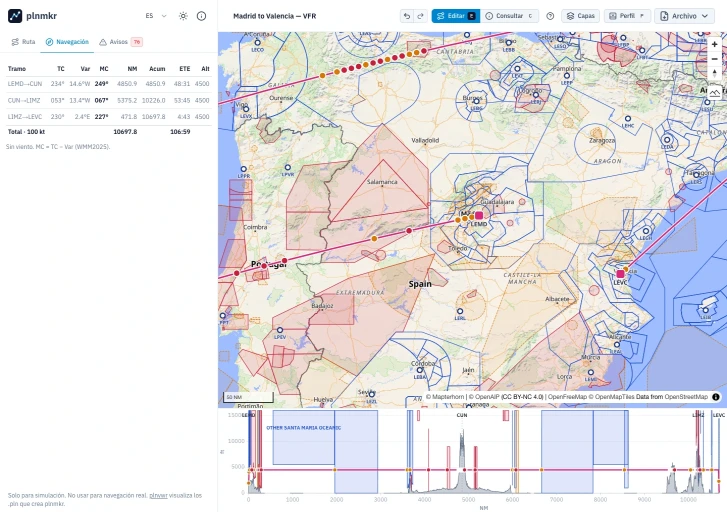Click the LEVC waypoint square on map

click(620, 274)
